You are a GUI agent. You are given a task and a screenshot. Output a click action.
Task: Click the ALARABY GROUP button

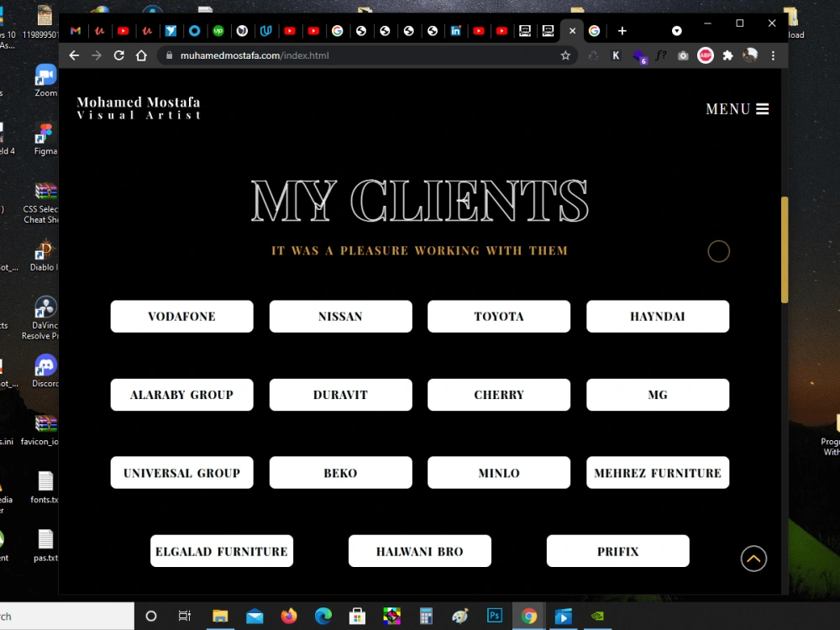(181, 395)
